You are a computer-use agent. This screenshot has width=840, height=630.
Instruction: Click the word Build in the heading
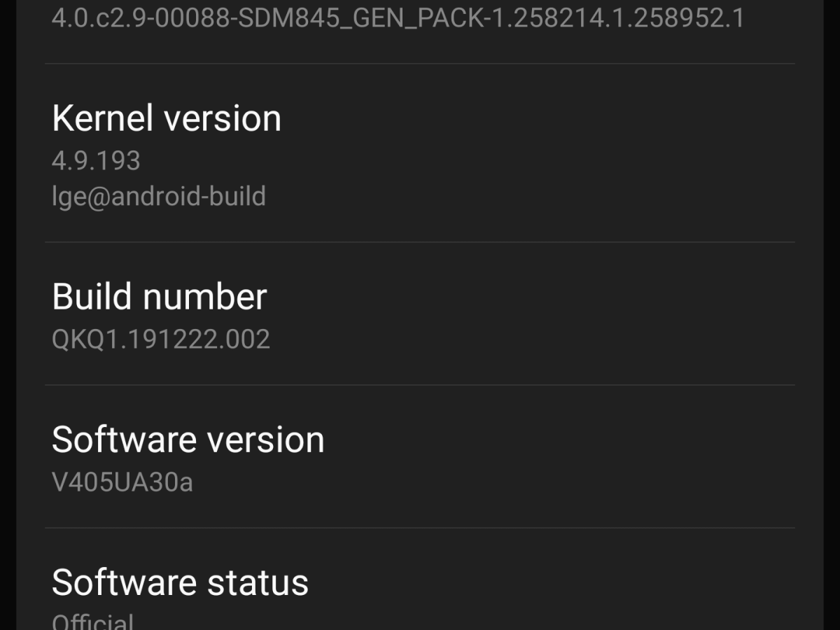pyautogui.click(x=91, y=297)
